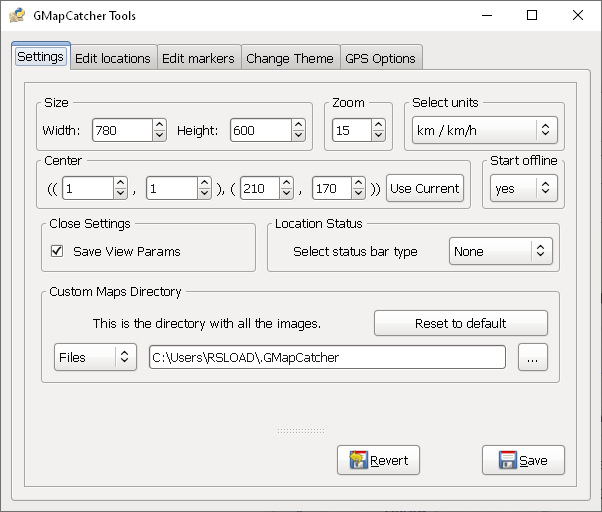Click the custom maps directory path field
Screen dimensions: 602x512
click(x=327, y=357)
